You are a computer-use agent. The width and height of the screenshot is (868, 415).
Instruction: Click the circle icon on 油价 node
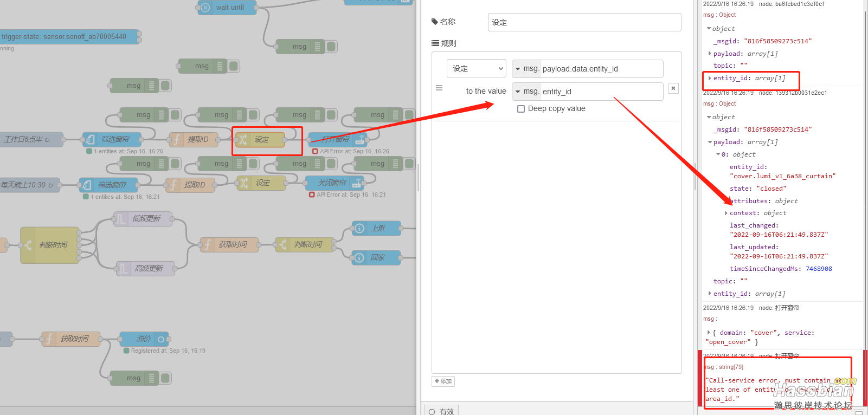[161, 339]
